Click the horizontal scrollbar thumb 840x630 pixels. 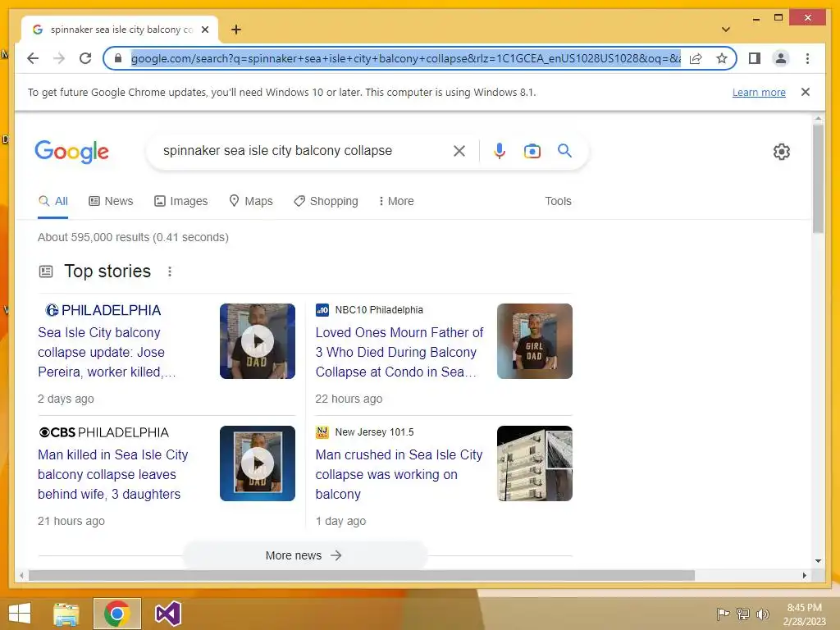pos(362,575)
